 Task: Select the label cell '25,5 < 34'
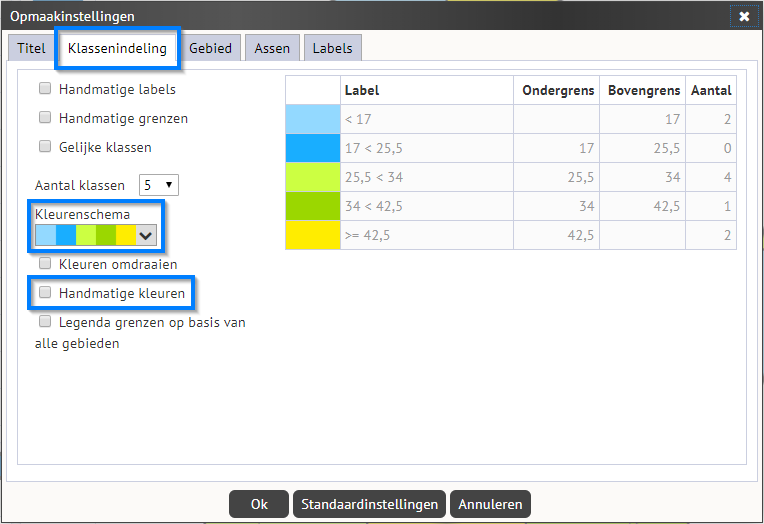tap(427, 177)
